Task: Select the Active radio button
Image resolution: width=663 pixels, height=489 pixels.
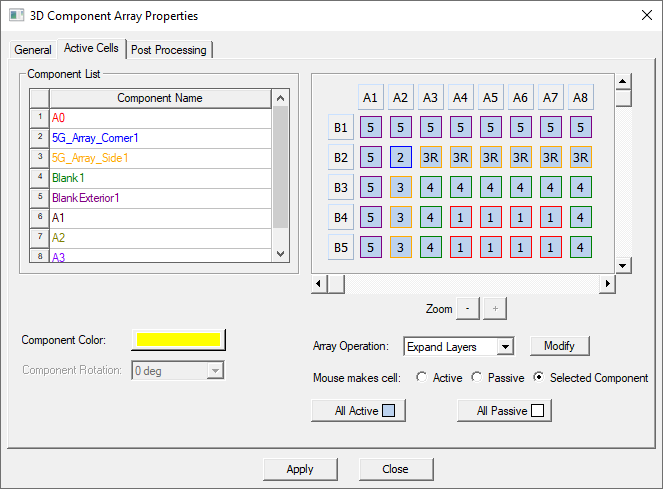Action: [421, 377]
